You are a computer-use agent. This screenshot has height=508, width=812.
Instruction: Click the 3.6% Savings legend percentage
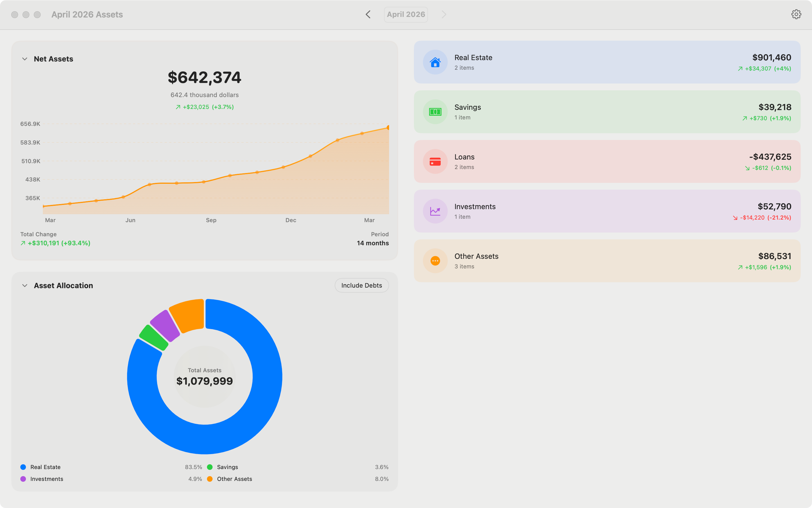[381, 467]
